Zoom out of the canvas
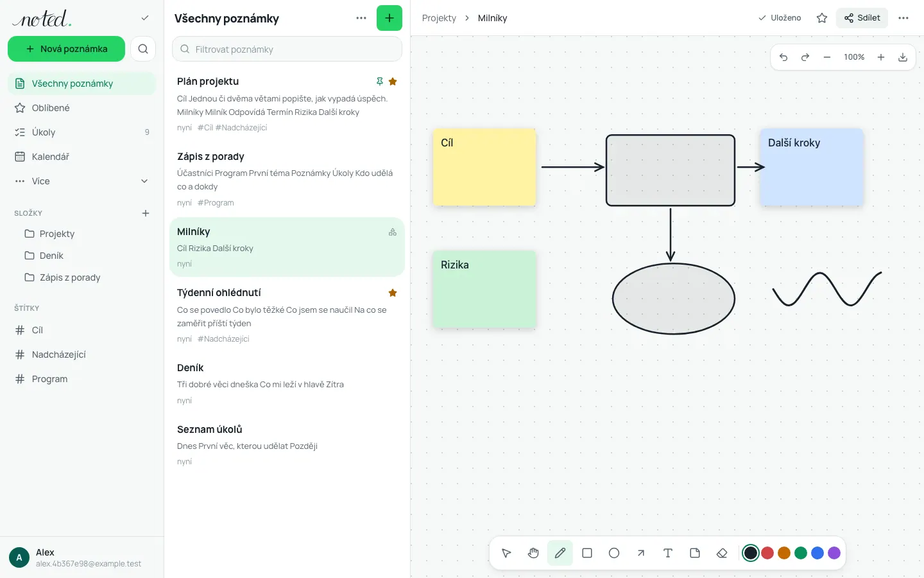The height and width of the screenshot is (578, 924). 827,57
